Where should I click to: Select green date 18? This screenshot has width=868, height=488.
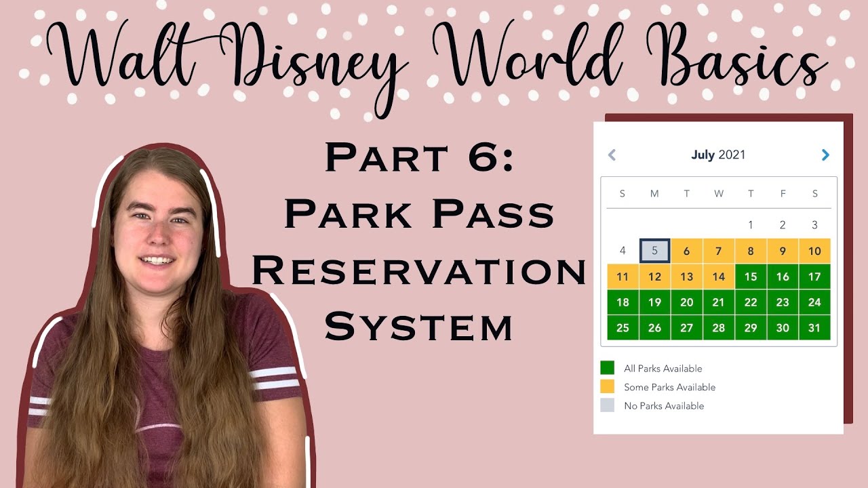(x=623, y=302)
